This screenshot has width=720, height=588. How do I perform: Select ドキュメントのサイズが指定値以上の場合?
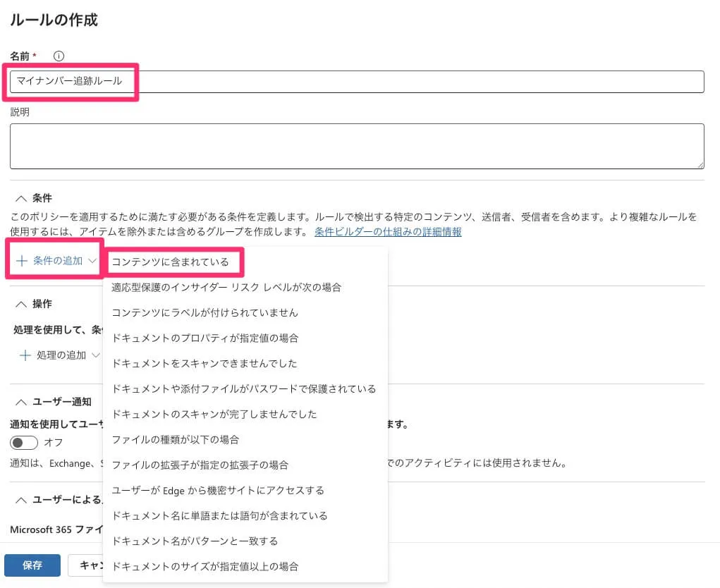[x=245, y=566]
